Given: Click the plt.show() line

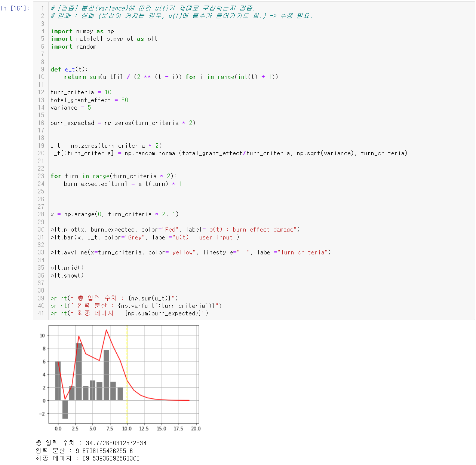Looking at the screenshot, I should tap(67, 276).
